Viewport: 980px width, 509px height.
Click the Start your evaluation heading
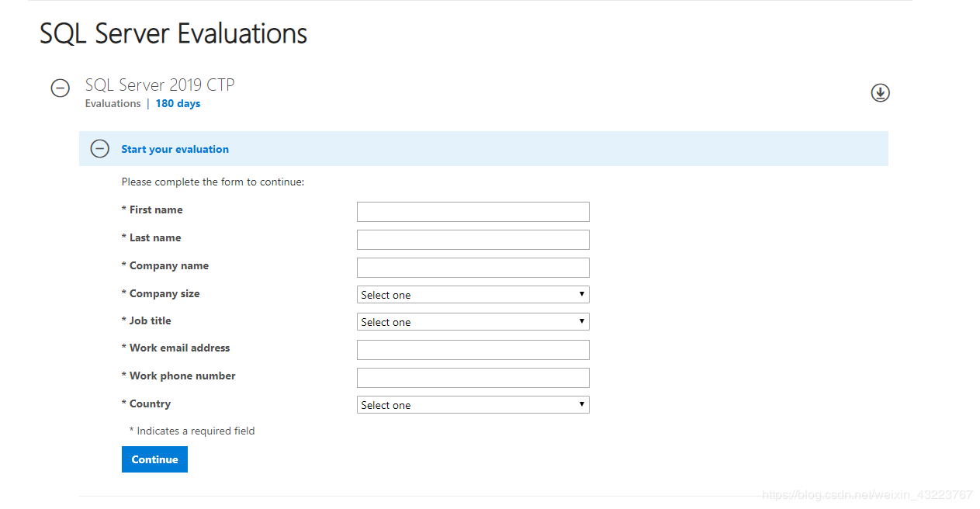point(175,149)
